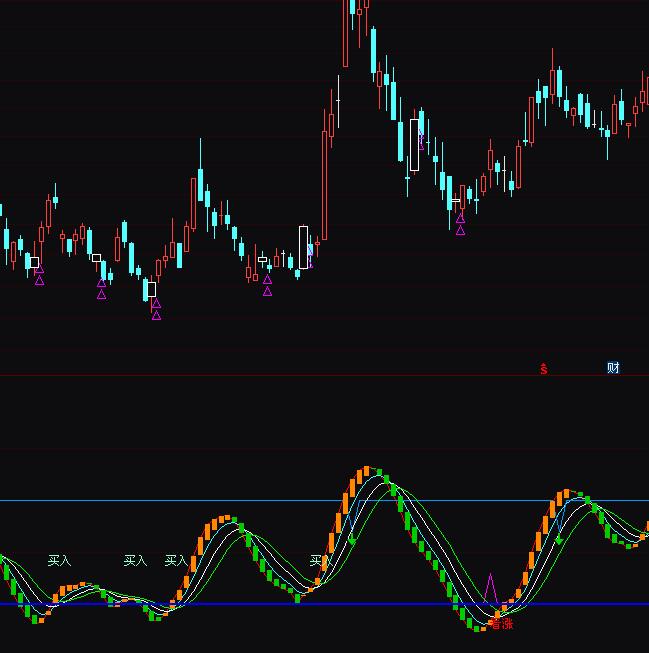Viewport: 649px width, 653px height.
Task: Click the third 买入 buy signal
Action: pyautogui.click(x=176, y=561)
